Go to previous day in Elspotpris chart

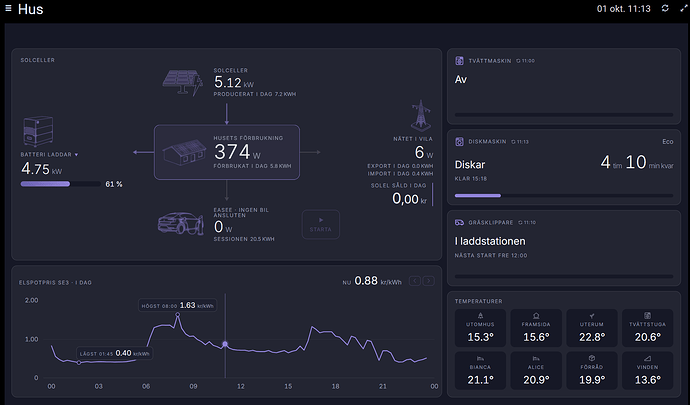[415, 280]
